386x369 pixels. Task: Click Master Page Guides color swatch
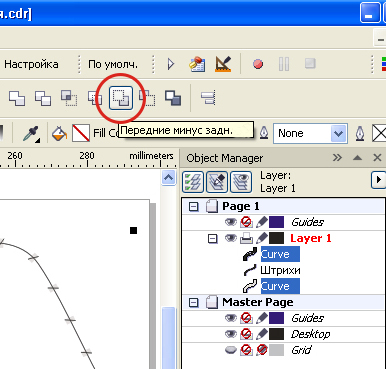pos(276,318)
